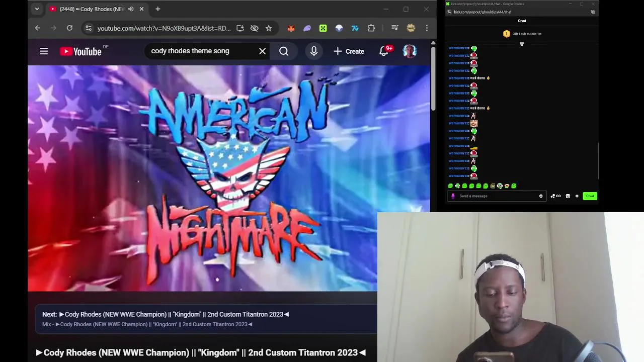Open the purple Phantom extension icon
Screen dimensions: 644x362
[x=307, y=28]
